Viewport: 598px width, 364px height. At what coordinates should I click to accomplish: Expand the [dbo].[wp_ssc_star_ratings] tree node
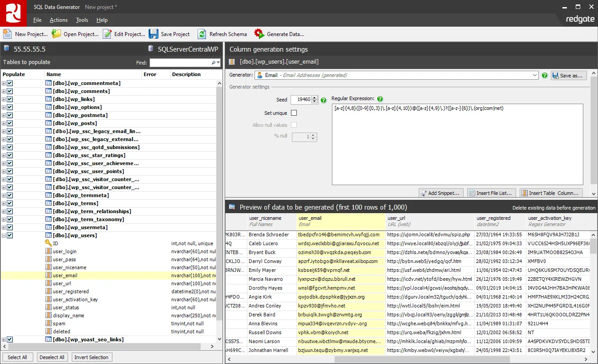(4, 155)
